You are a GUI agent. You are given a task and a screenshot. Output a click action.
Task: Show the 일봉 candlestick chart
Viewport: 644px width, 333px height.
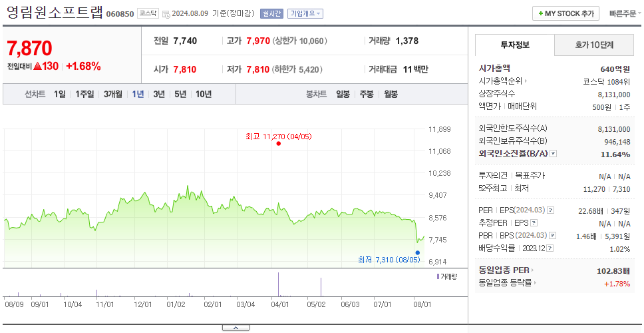pos(343,94)
